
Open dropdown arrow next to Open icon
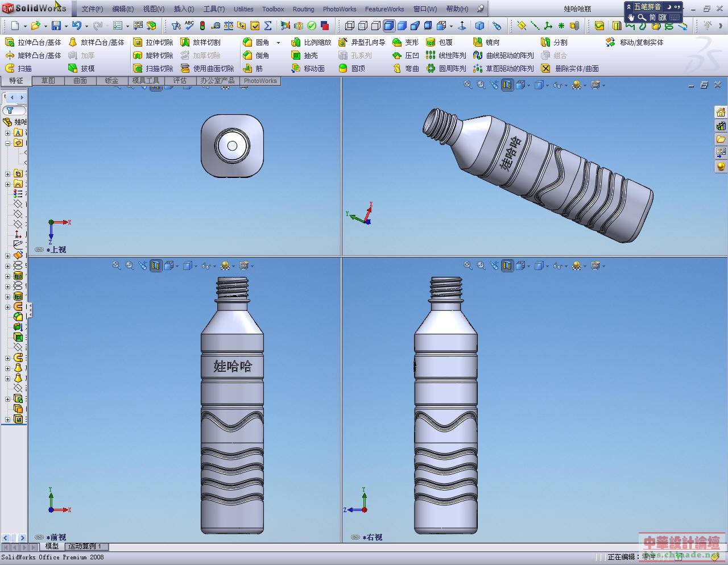(45, 26)
